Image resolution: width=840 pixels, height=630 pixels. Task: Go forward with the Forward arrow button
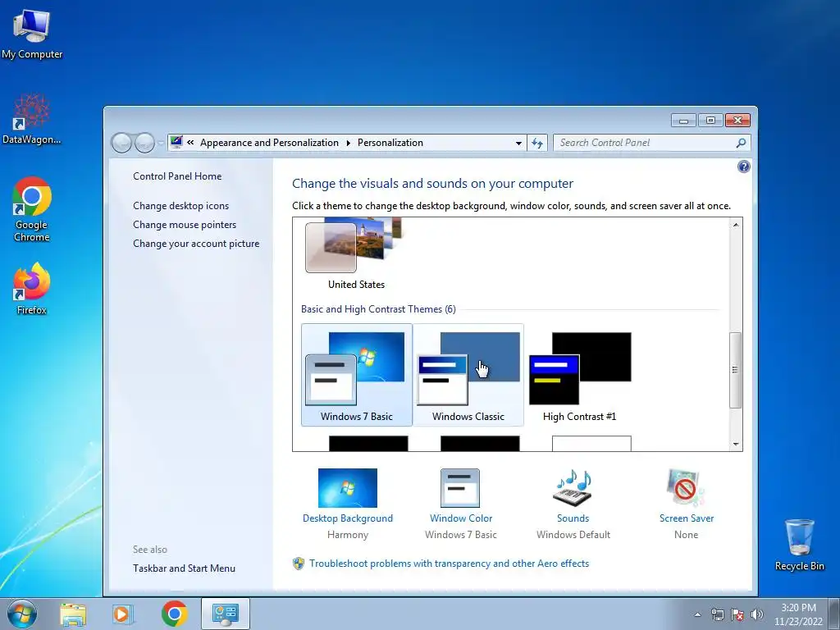click(144, 143)
